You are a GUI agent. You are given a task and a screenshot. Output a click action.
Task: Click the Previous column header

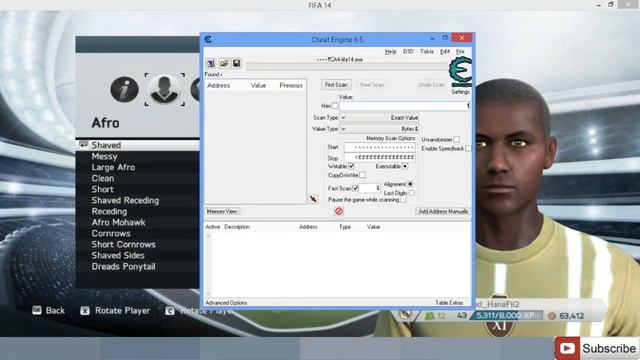(x=291, y=85)
